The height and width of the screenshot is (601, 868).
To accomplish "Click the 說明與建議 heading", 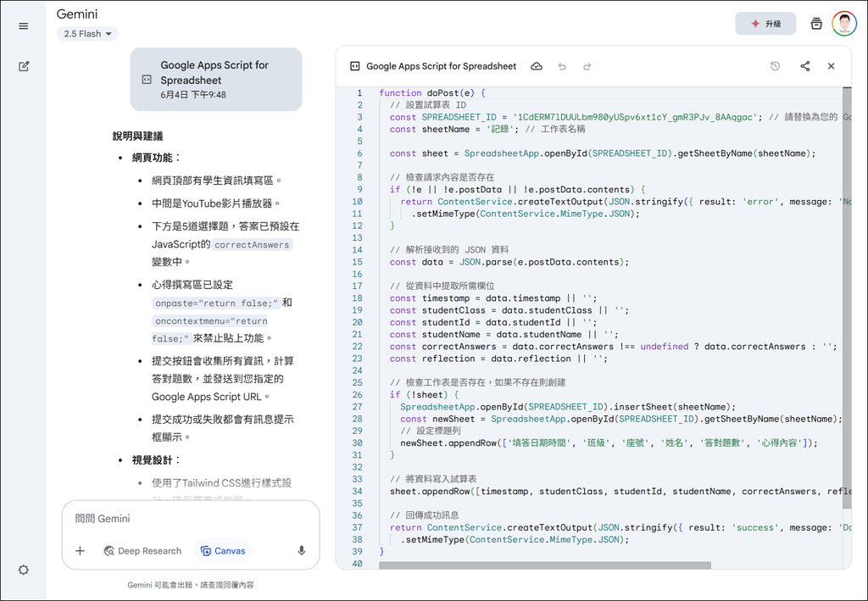I will [x=137, y=136].
